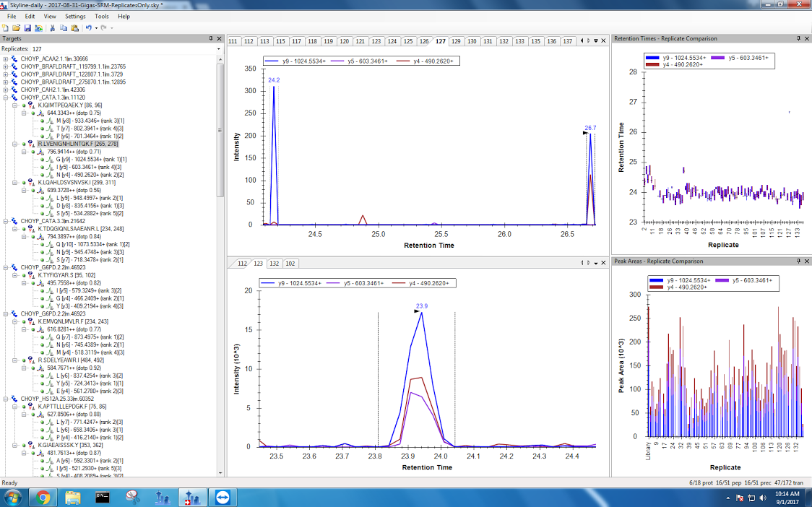Click the Undo arrow icon
812x507 pixels.
click(x=88, y=27)
